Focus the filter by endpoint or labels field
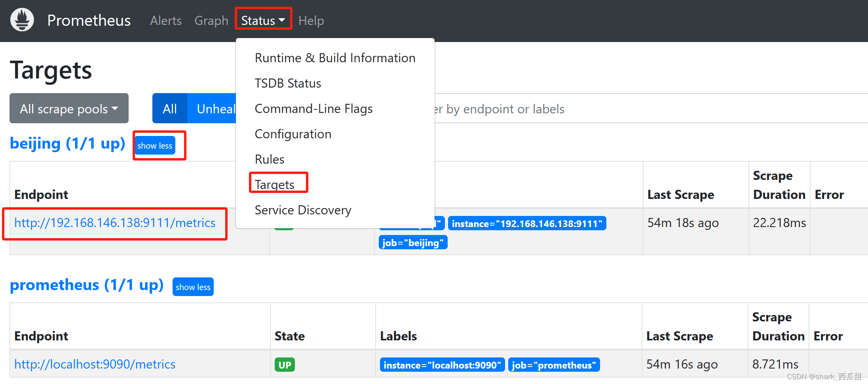 point(651,109)
